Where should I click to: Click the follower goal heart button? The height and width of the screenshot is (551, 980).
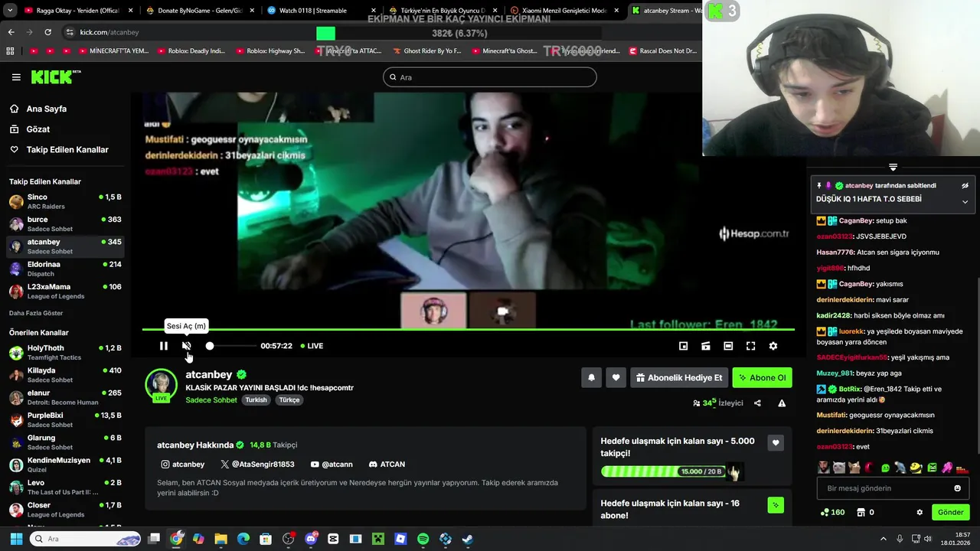coord(776,442)
